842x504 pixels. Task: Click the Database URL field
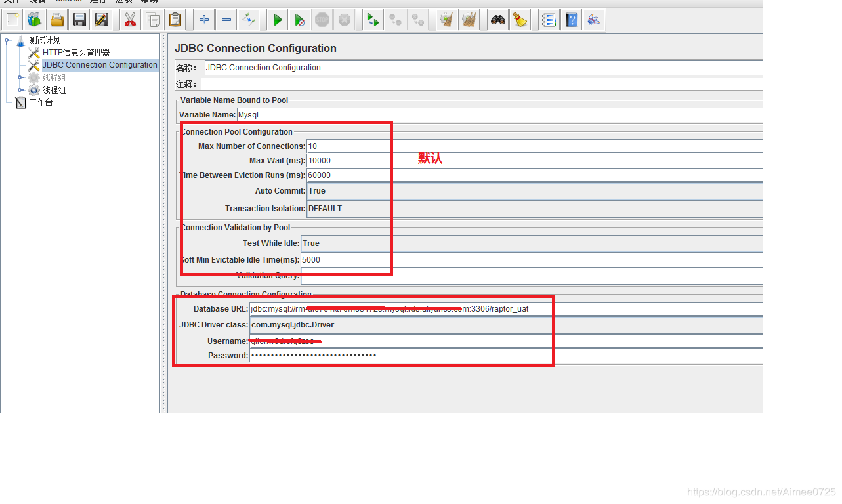pyautogui.click(x=506, y=309)
